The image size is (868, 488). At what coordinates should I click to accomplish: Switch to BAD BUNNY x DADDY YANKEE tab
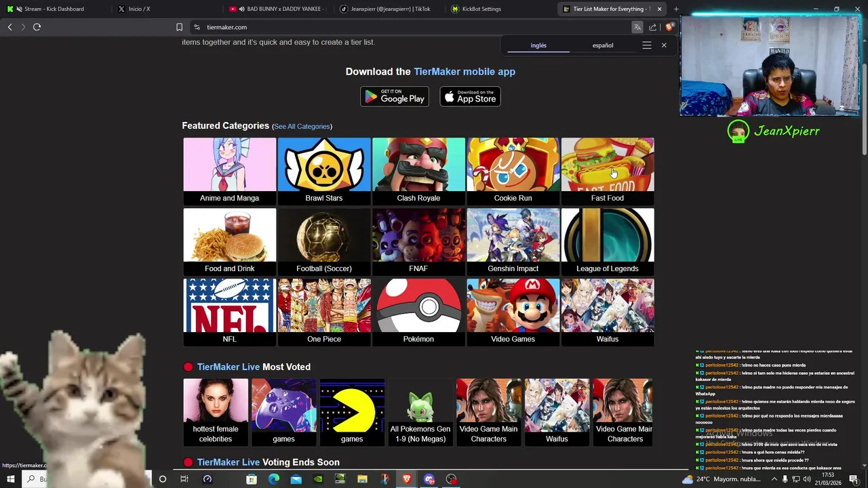[x=278, y=9]
